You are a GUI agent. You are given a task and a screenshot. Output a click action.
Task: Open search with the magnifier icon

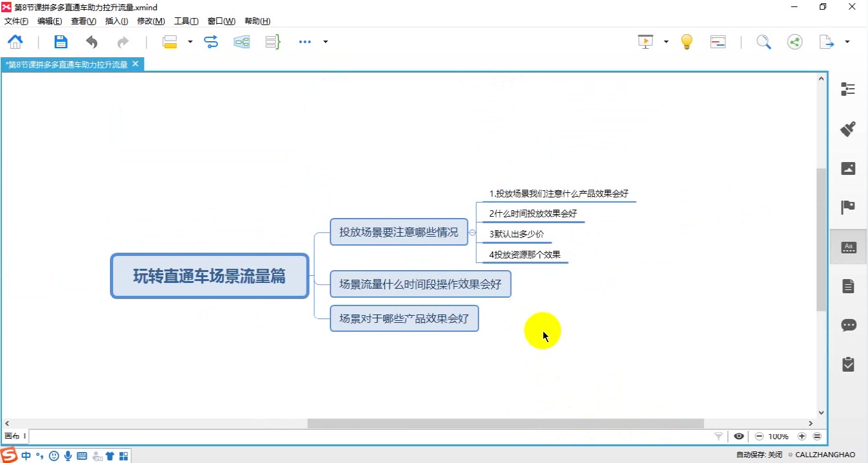tap(764, 42)
